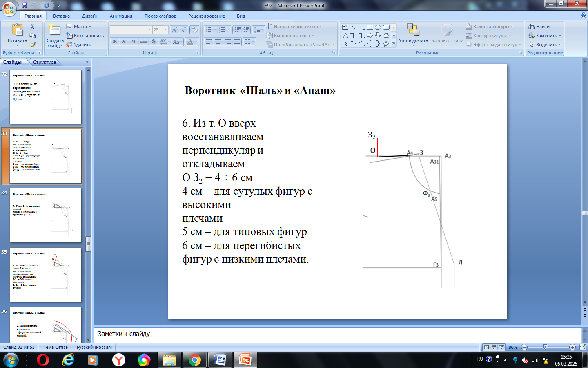Select the Format Painter brush icon

pyautogui.click(x=33, y=45)
